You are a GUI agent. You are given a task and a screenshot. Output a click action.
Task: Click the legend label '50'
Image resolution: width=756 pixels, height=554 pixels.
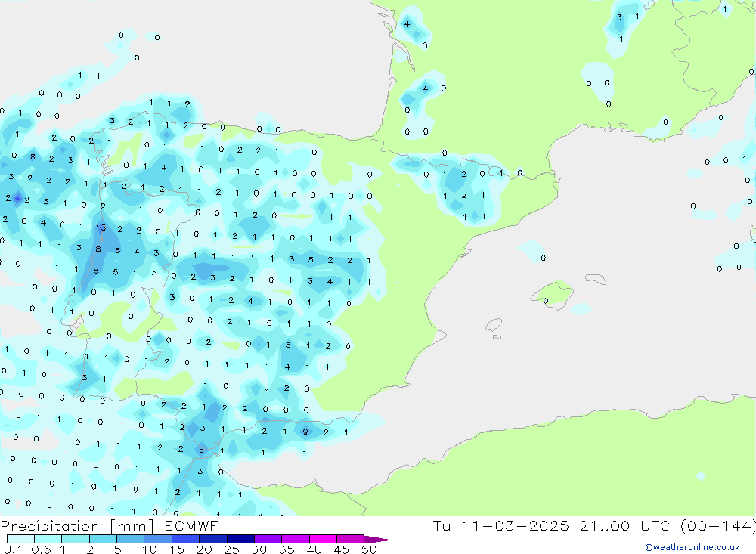[x=369, y=549]
